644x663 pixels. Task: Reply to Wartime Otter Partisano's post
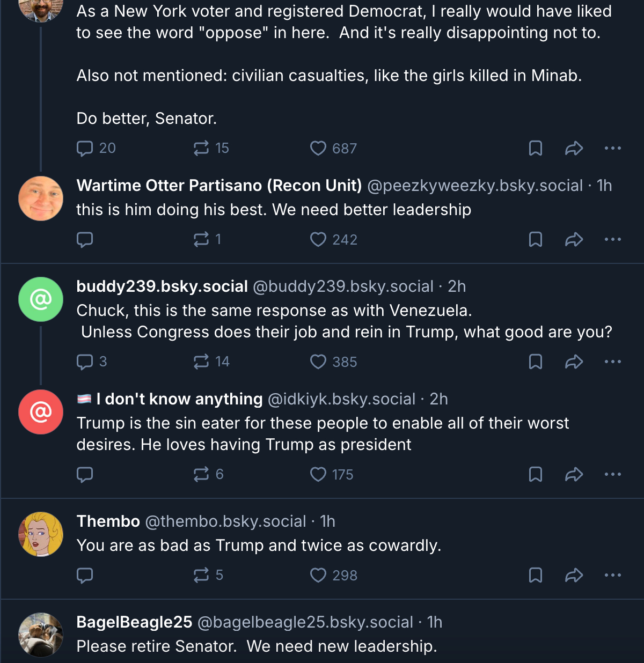click(85, 239)
